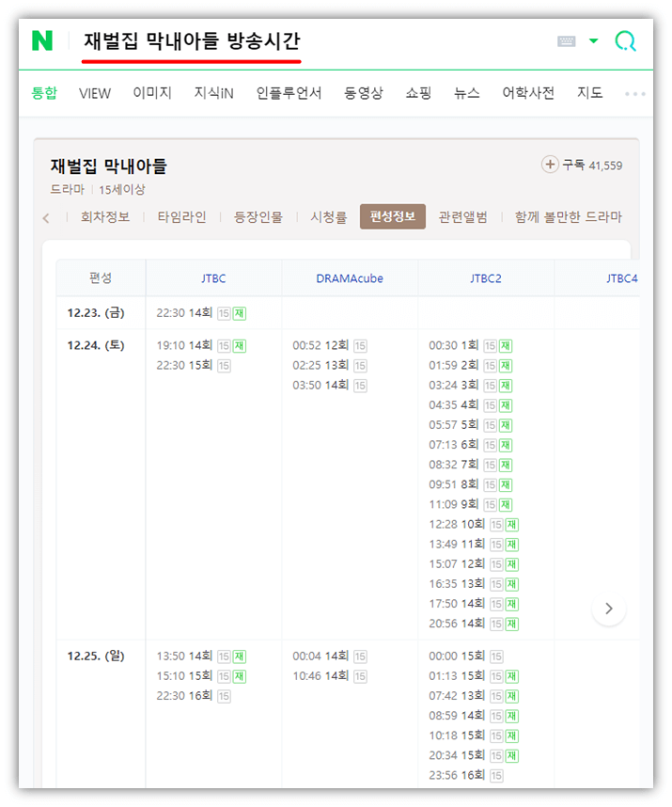Click the 편성 column header
672x807 pixels.
101,277
